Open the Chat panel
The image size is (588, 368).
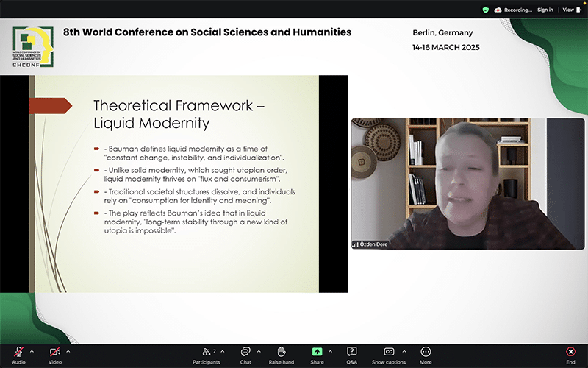click(245, 353)
